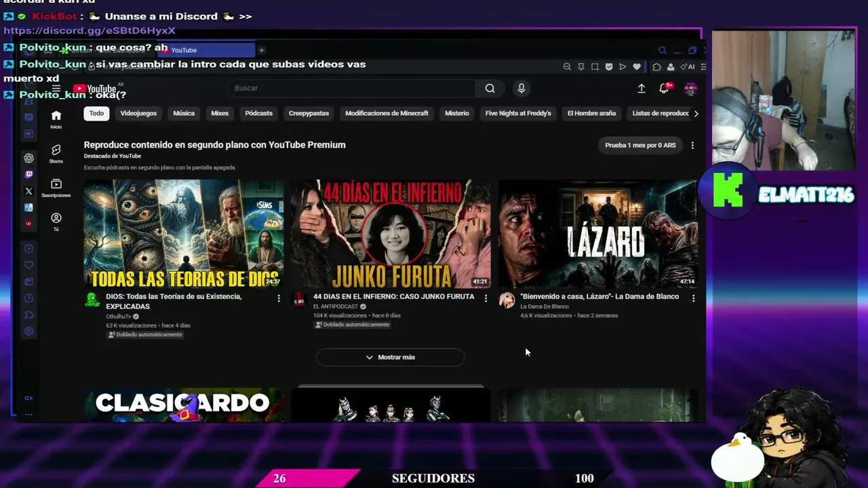The width and height of the screenshot is (868, 488).
Task: Open the browser easy setup menu icon
Action: 703,67
